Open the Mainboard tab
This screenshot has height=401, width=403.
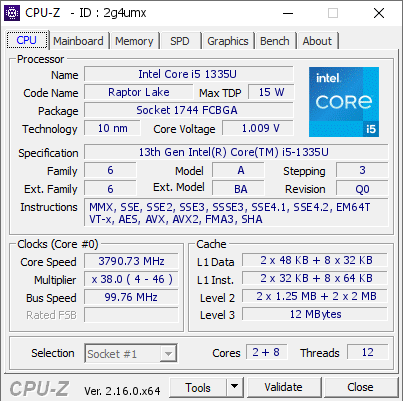click(x=78, y=41)
